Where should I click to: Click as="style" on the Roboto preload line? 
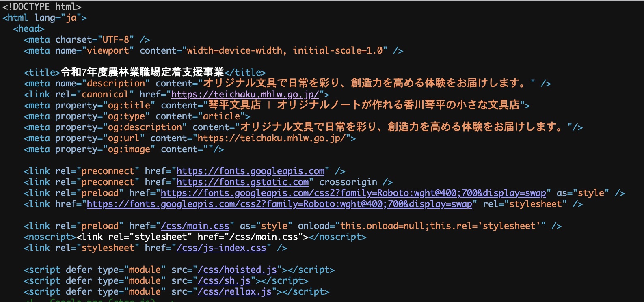[x=583, y=193]
